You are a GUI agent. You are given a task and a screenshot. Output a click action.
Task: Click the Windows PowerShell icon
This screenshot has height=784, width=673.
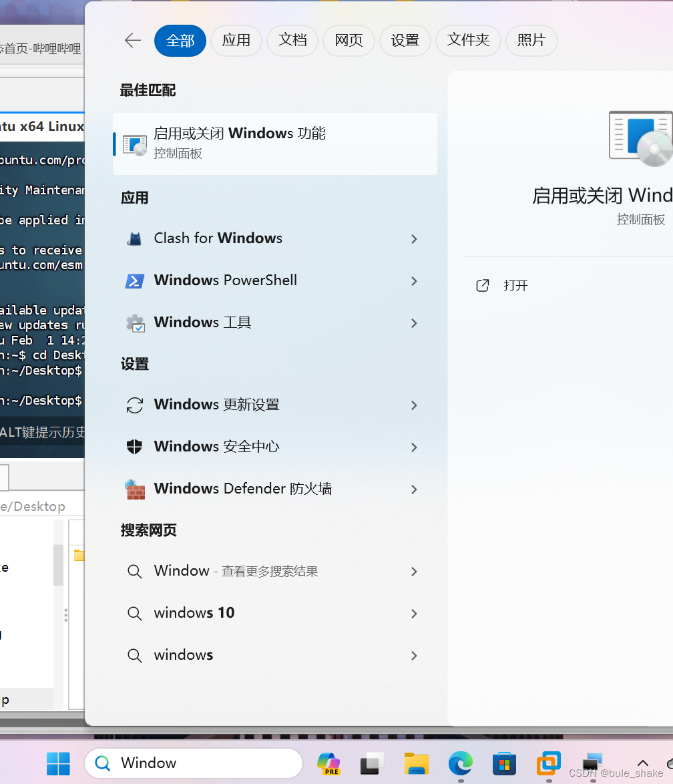(x=134, y=280)
